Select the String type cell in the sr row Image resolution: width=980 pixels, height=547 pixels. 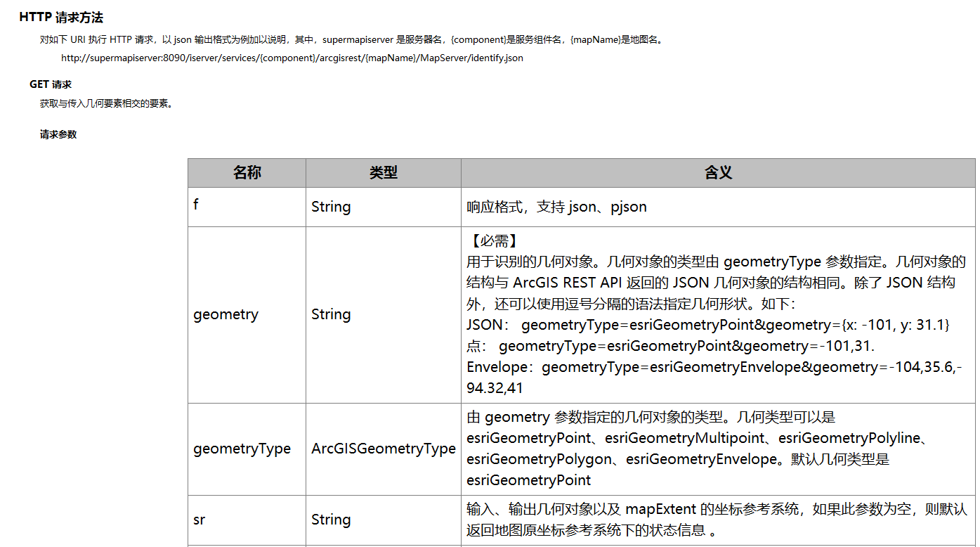(x=384, y=520)
